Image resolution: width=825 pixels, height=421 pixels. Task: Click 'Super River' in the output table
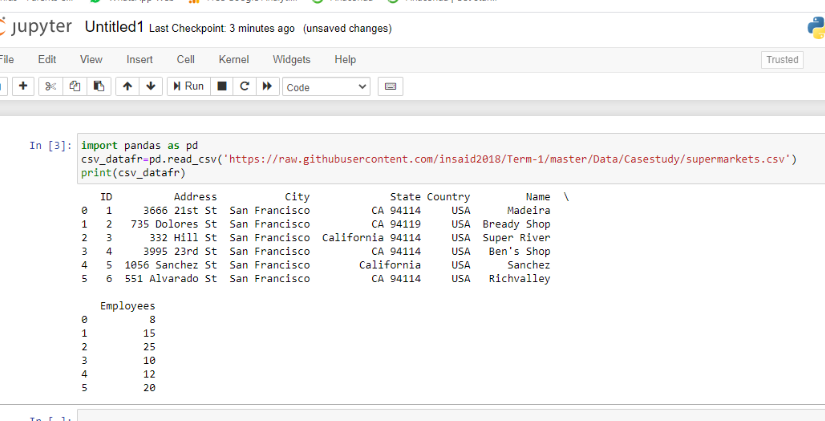[x=516, y=238]
